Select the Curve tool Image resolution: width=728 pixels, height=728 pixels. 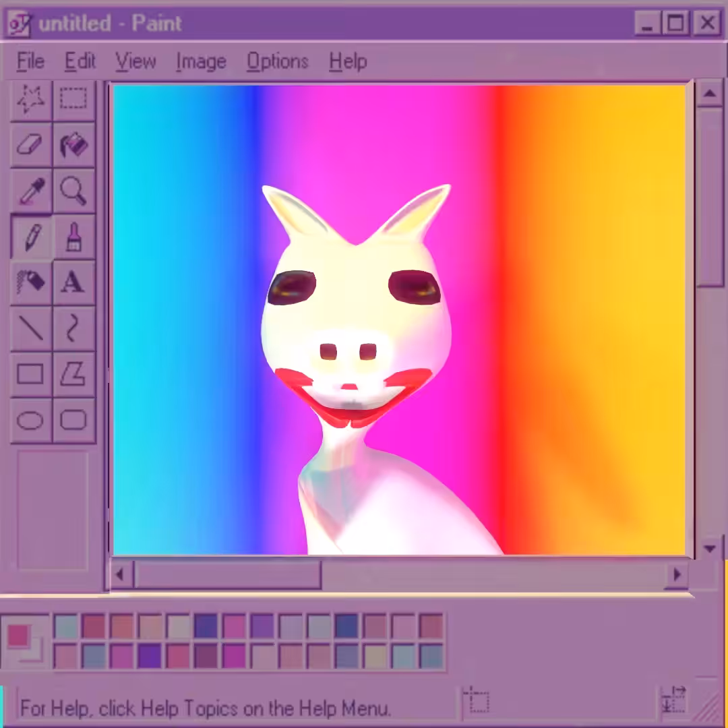click(x=74, y=328)
